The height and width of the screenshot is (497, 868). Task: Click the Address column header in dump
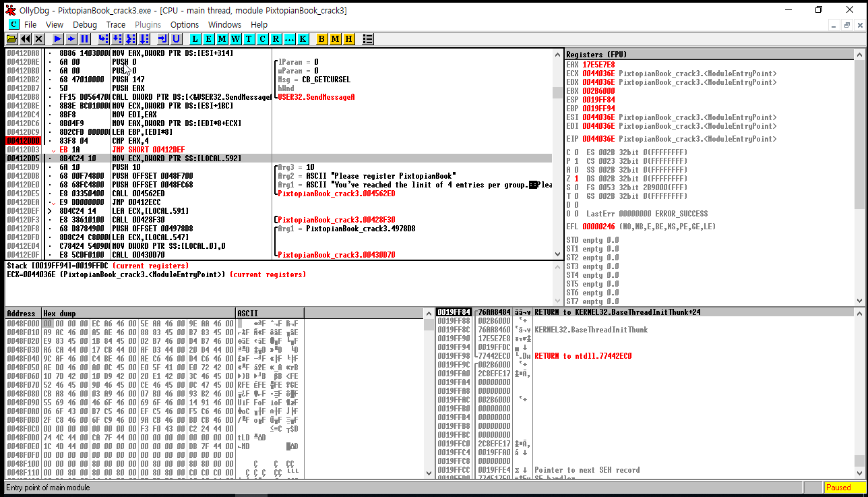[23, 314]
